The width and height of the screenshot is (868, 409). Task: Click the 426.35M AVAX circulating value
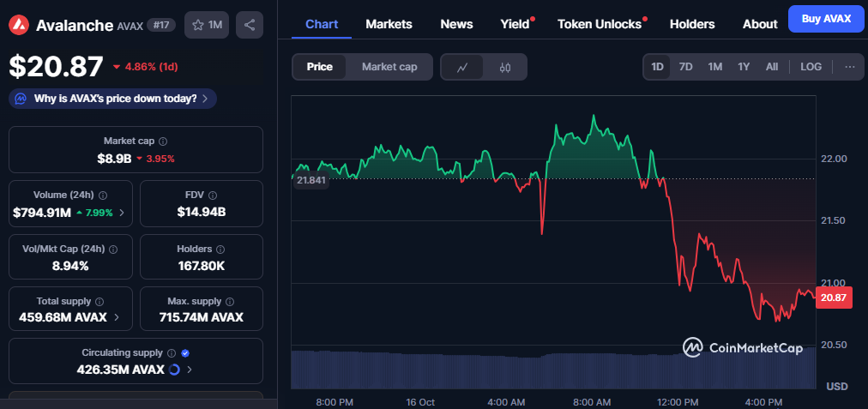[x=120, y=370]
